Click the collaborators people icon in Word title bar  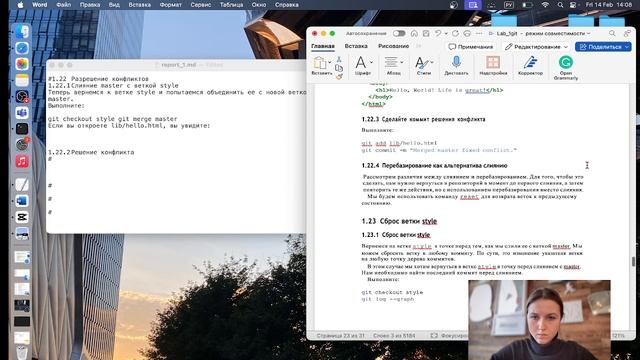click(627, 33)
